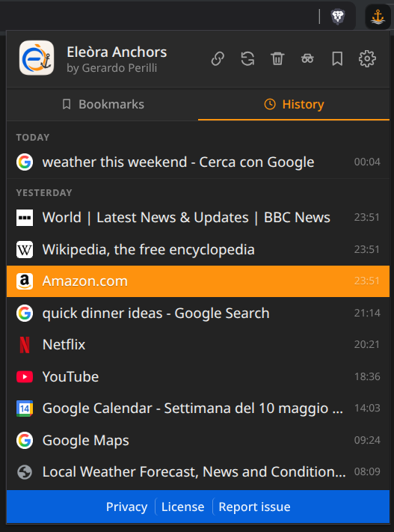Viewport: 394px width, 532px height.
Task: Select the History tab
Action: (x=294, y=104)
